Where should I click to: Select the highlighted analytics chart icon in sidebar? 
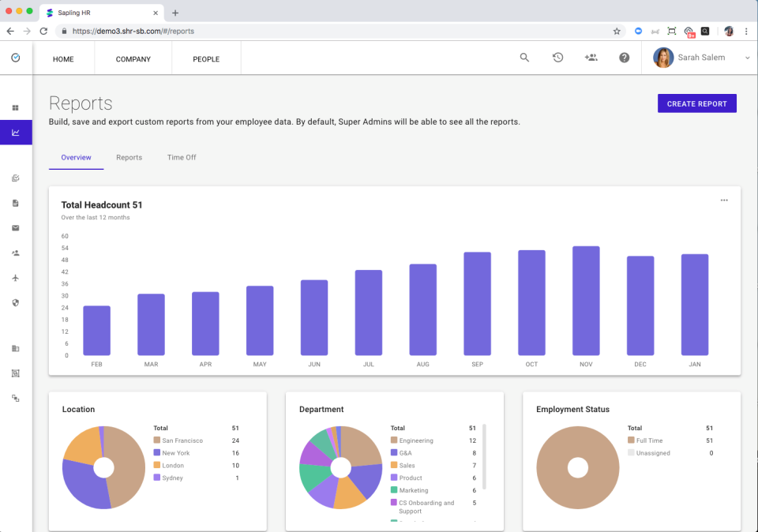click(x=16, y=132)
